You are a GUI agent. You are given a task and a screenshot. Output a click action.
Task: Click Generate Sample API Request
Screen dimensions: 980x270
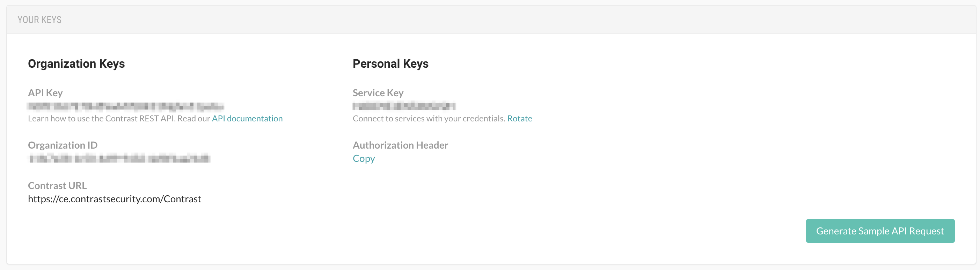879,231
